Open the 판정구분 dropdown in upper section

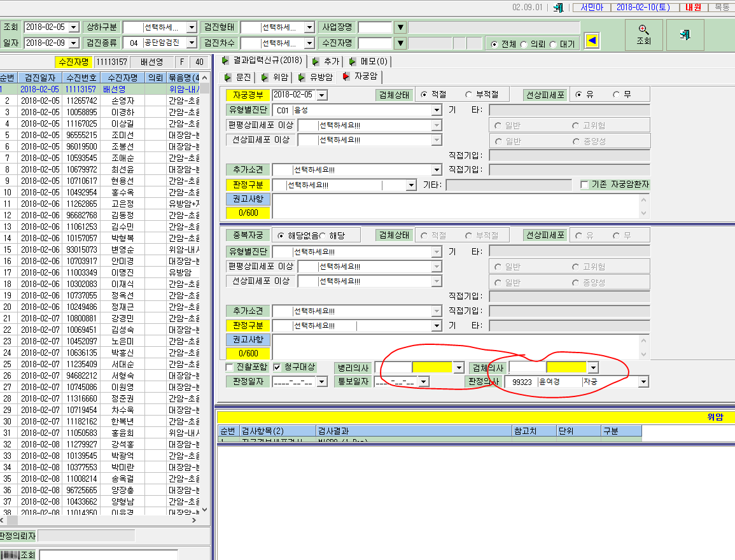click(x=411, y=185)
